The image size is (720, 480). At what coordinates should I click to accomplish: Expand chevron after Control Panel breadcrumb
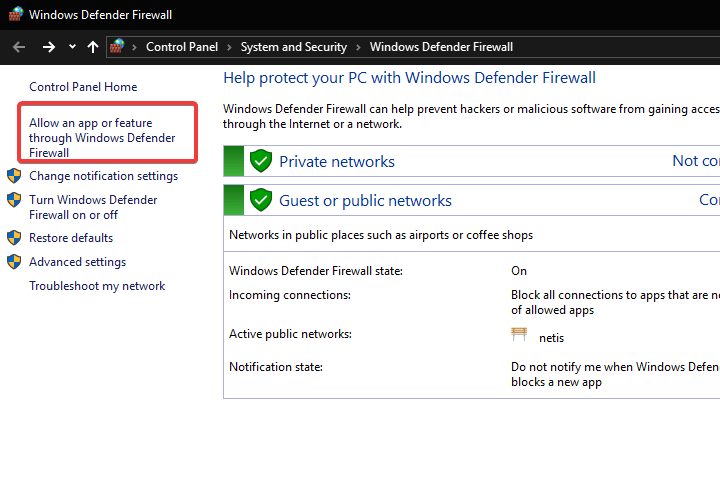(229, 47)
